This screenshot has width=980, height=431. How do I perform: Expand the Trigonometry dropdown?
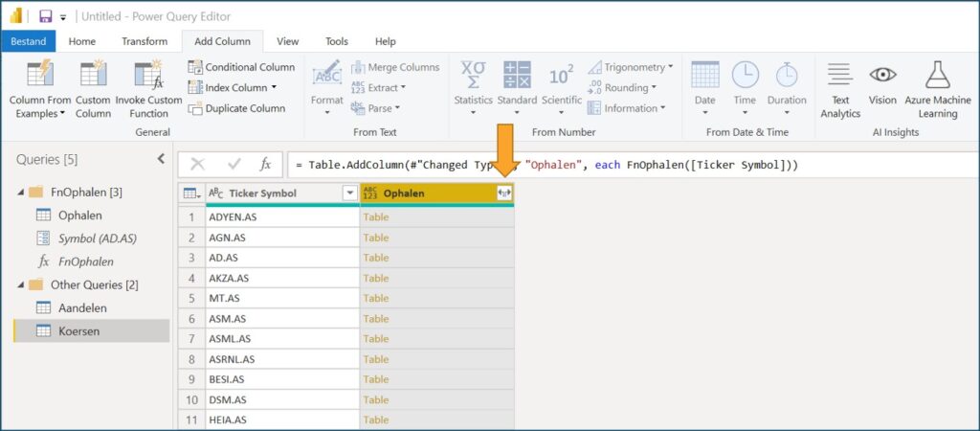pos(670,67)
